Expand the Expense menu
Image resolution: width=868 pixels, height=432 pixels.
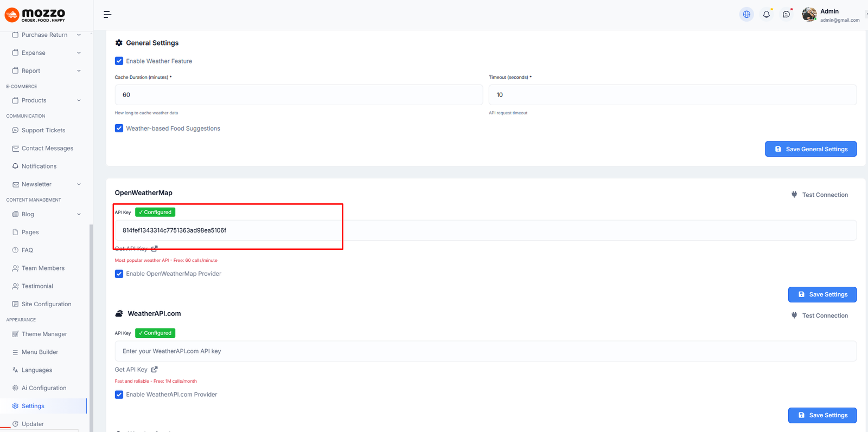tap(46, 53)
